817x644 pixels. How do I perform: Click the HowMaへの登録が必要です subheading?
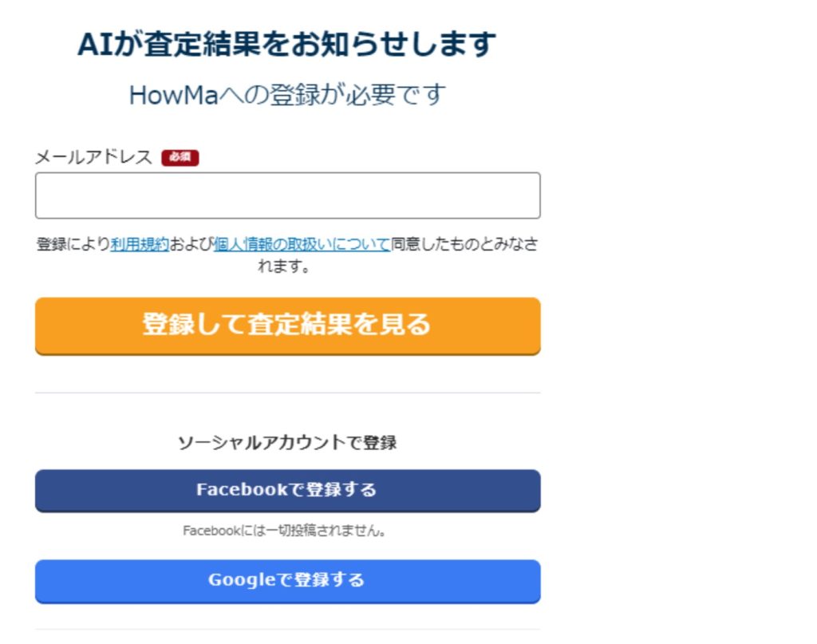click(287, 95)
